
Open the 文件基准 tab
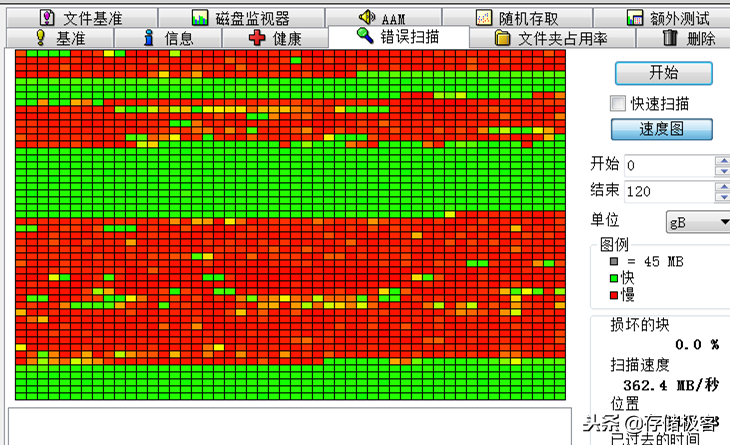[x=82, y=18]
